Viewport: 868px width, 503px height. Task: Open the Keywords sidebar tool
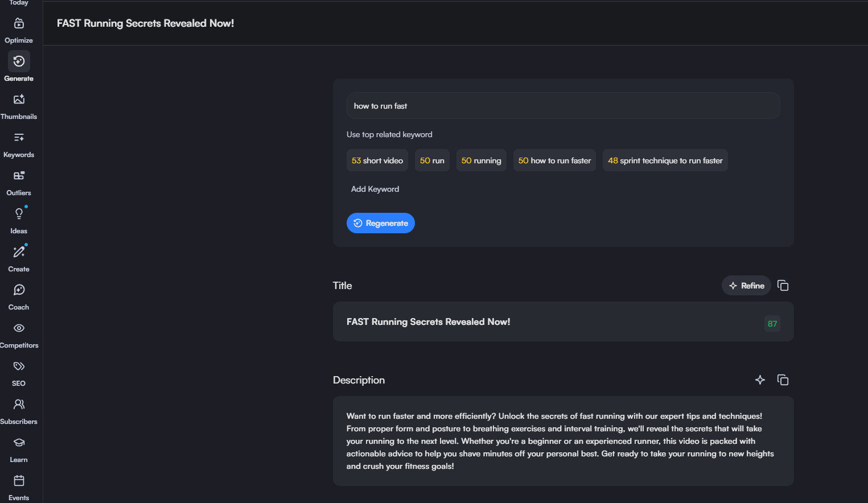click(19, 138)
